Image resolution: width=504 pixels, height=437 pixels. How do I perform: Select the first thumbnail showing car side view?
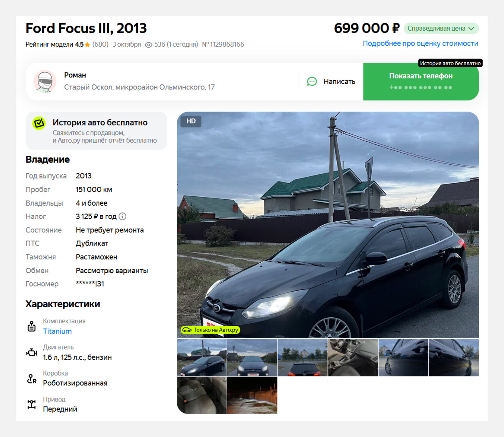[202, 358]
